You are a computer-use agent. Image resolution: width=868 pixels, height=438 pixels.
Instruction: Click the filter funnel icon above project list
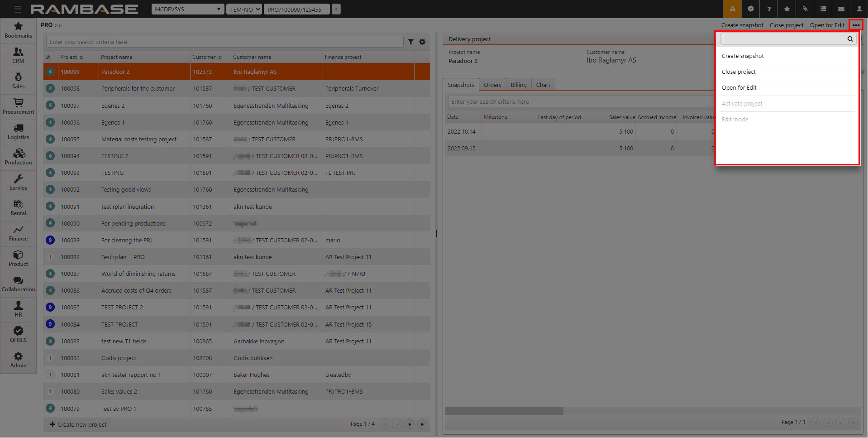click(410, 42)
